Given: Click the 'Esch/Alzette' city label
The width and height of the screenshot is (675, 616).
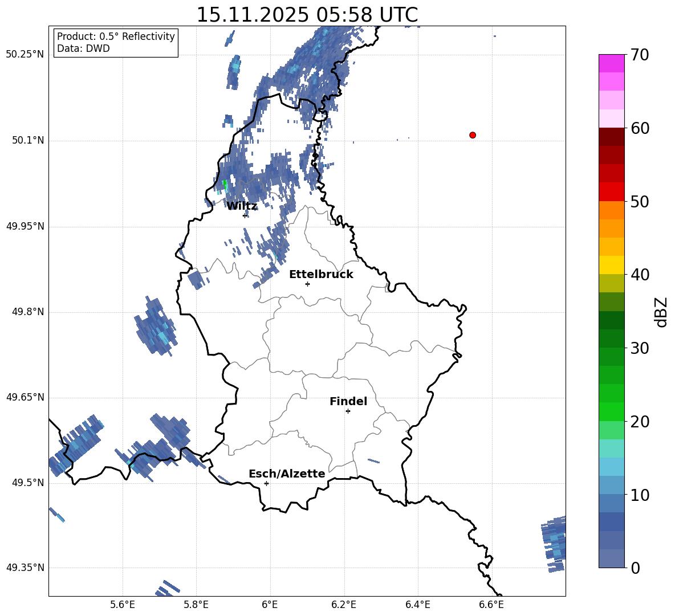Looking at the screenshot, I should coord(287,474).
